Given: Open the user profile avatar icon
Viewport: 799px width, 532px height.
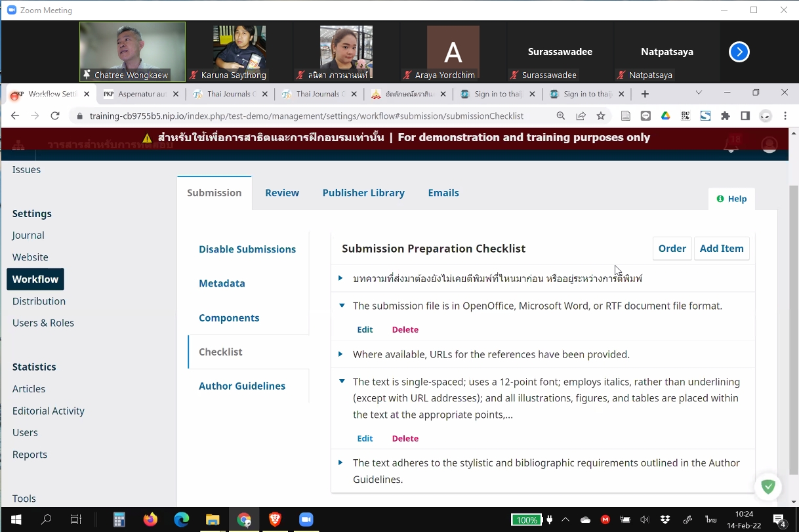Looking at the screenshot, I should (769, 144).
